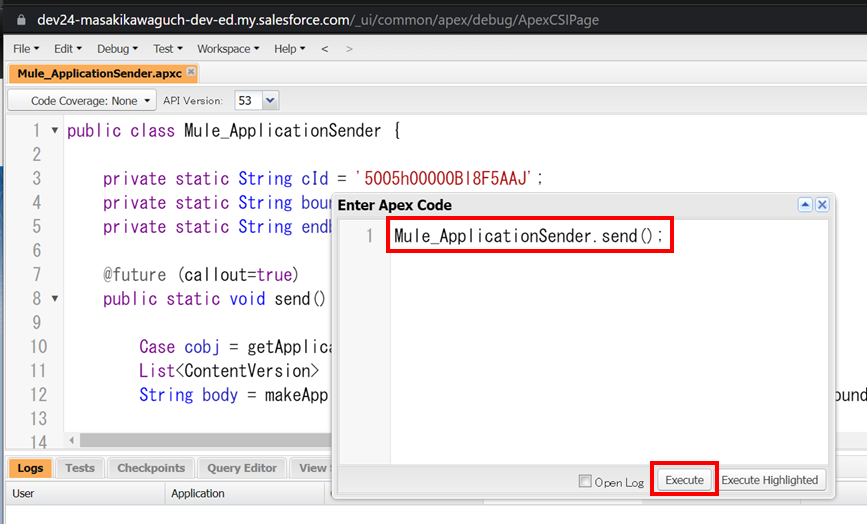Fold the class at line 1
The width and height of the screenshot is (867, 524).
pos(54,131)
